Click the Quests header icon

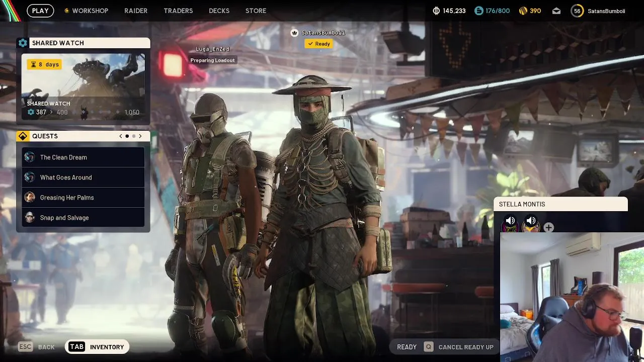pos(23,136)
